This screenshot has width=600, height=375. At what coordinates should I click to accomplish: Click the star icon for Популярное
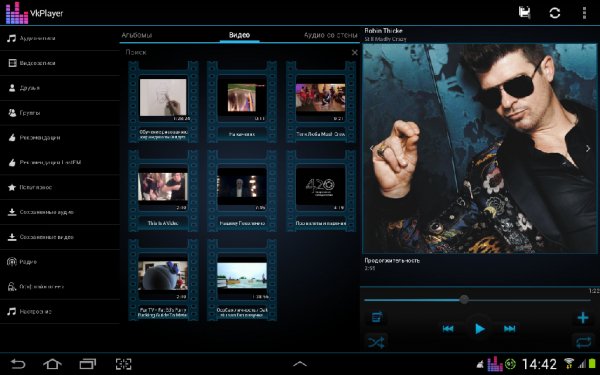pos(12,188)
